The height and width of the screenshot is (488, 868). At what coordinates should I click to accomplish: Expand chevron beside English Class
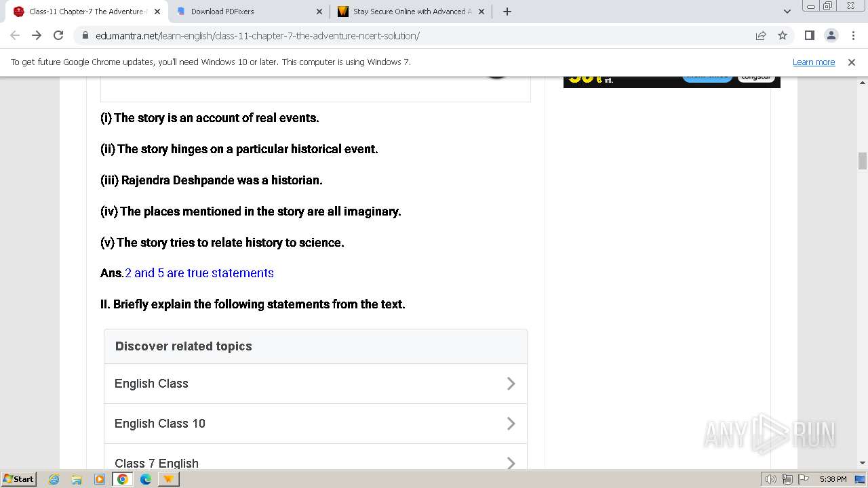pyautogui.click(x=511, y=384)
